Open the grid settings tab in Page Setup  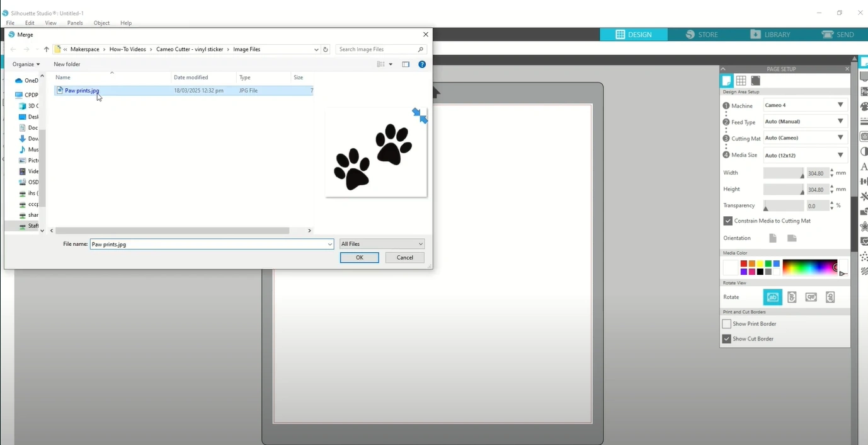(741, 81)
